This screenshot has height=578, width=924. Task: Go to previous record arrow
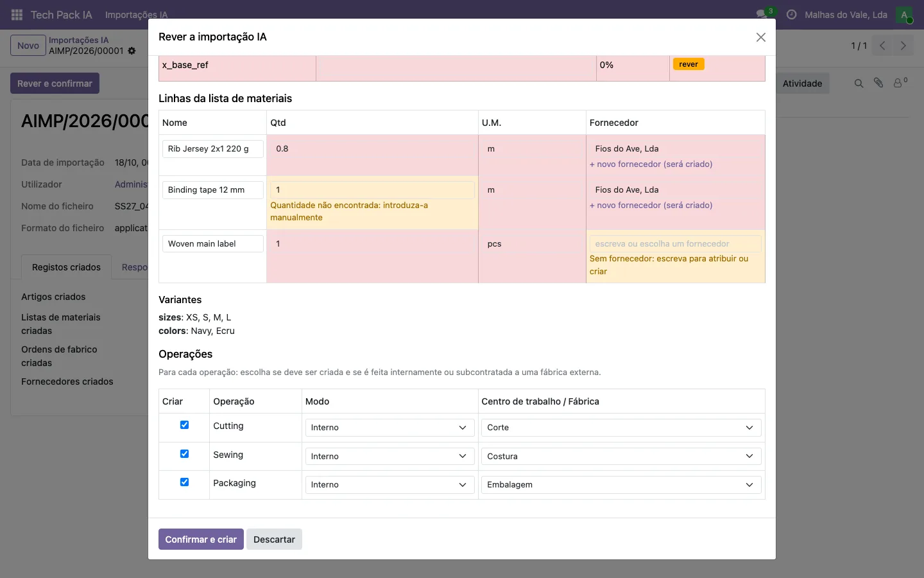point(882,46)
